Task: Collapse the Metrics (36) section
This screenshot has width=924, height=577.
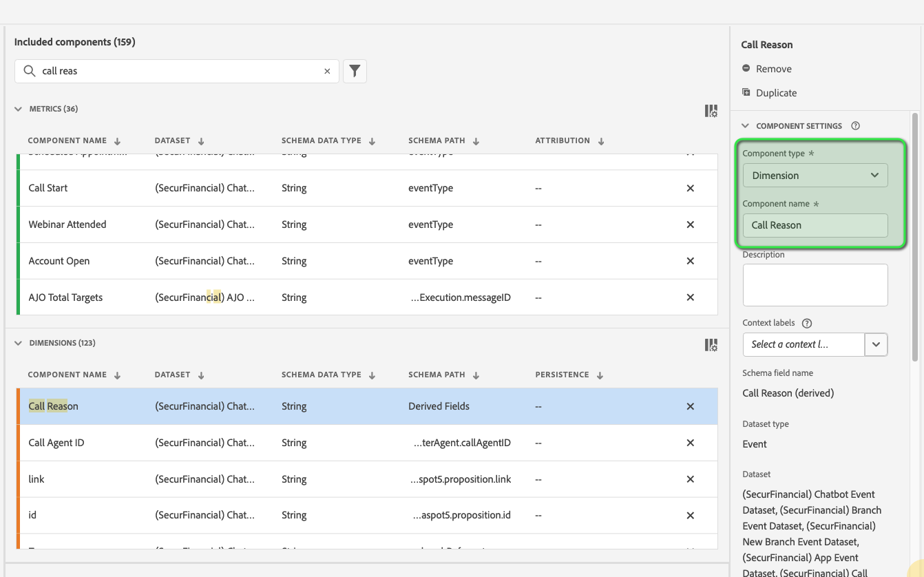Action: click(x=19, y=109)
